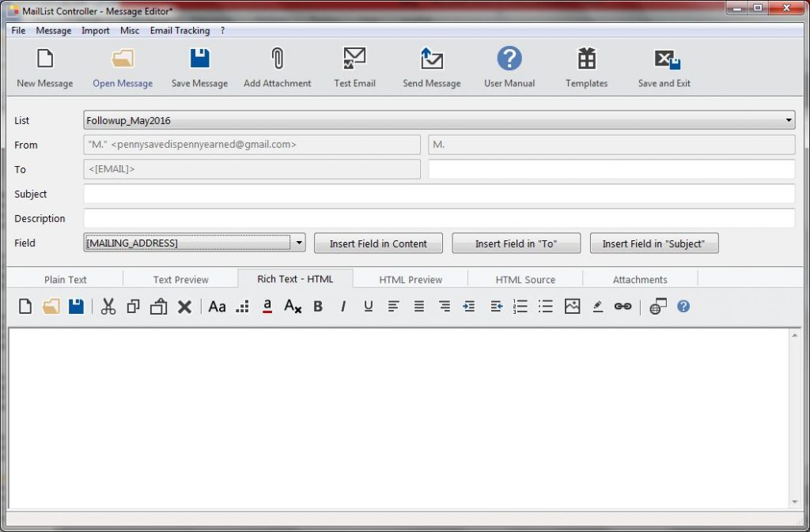Click the bulleted list icon

point(545,306)
